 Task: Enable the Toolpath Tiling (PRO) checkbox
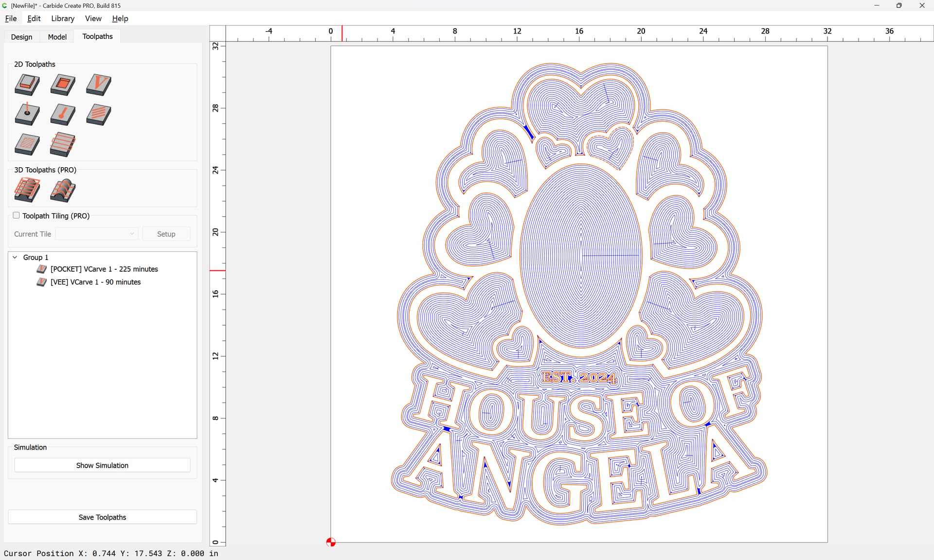(x=16, y=215)
